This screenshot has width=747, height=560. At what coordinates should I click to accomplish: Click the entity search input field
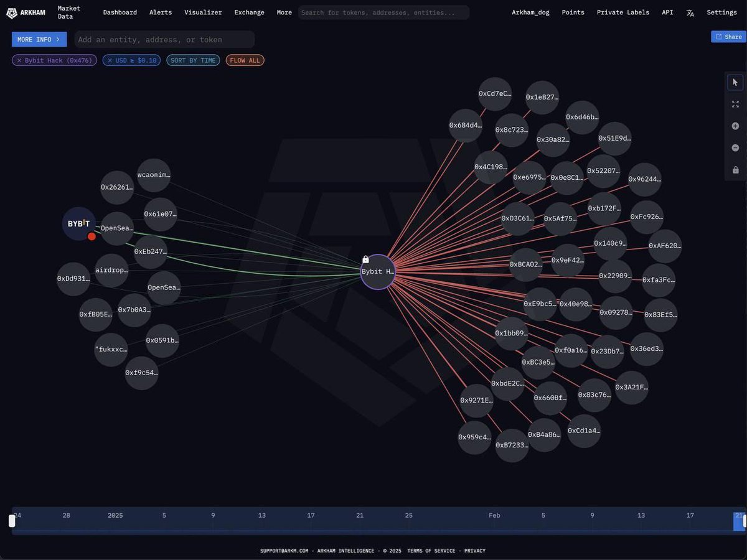point(164,39)
